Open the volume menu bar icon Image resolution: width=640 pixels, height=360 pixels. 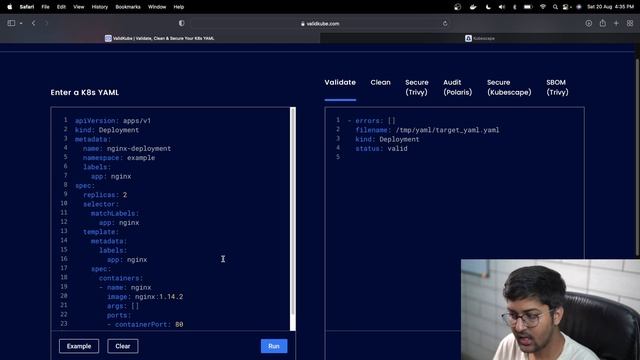click(502, 7)
